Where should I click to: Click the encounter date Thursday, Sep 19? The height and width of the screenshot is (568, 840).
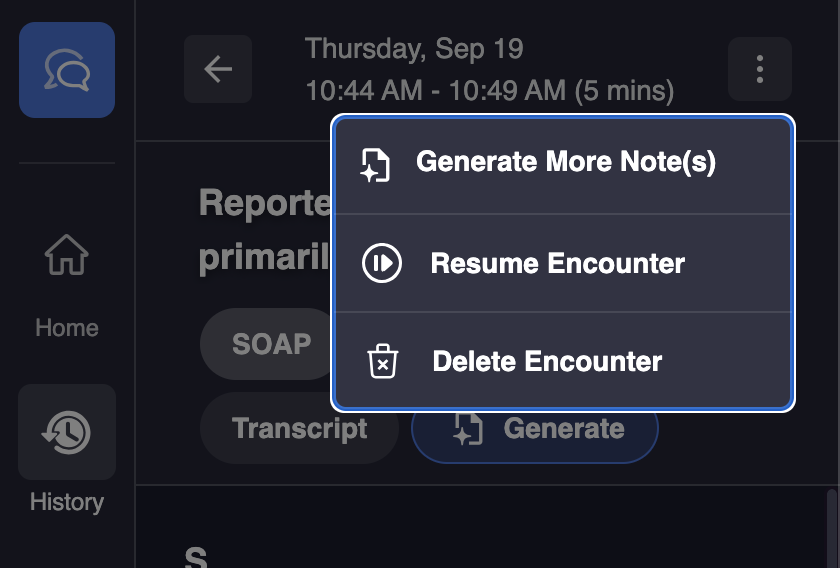tap(414, 48)
